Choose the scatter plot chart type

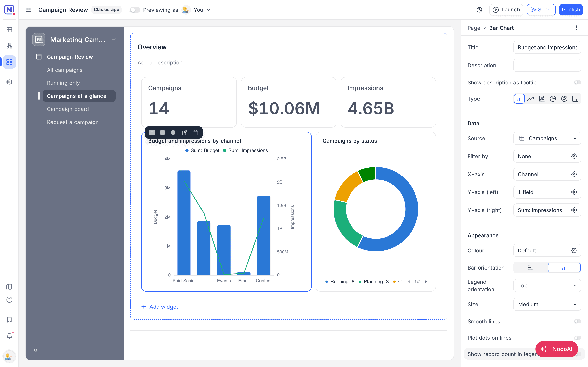click(542, 99)
